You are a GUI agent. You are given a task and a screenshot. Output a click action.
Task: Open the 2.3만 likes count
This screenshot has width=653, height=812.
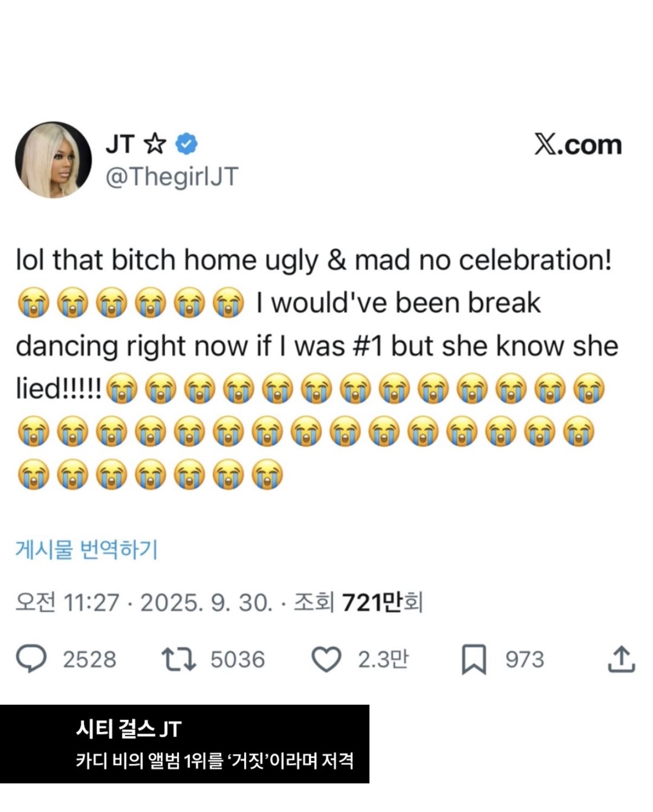[x=383, y=659]
